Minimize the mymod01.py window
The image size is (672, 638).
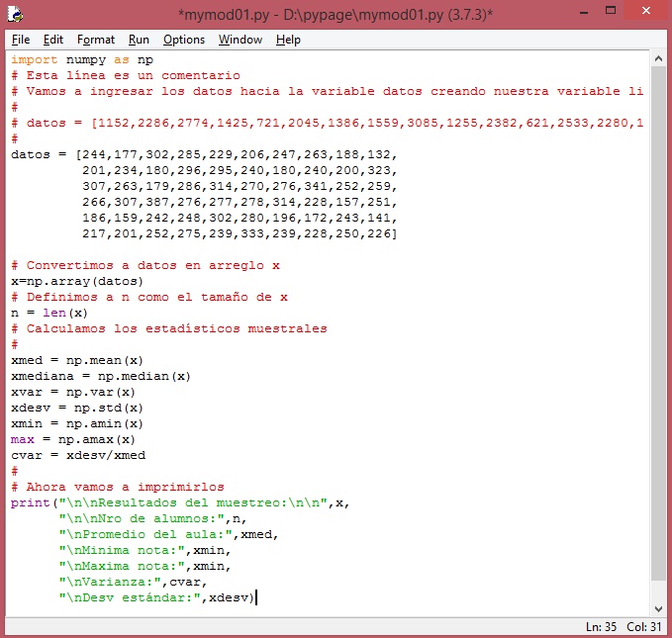(x=583, y=12)
